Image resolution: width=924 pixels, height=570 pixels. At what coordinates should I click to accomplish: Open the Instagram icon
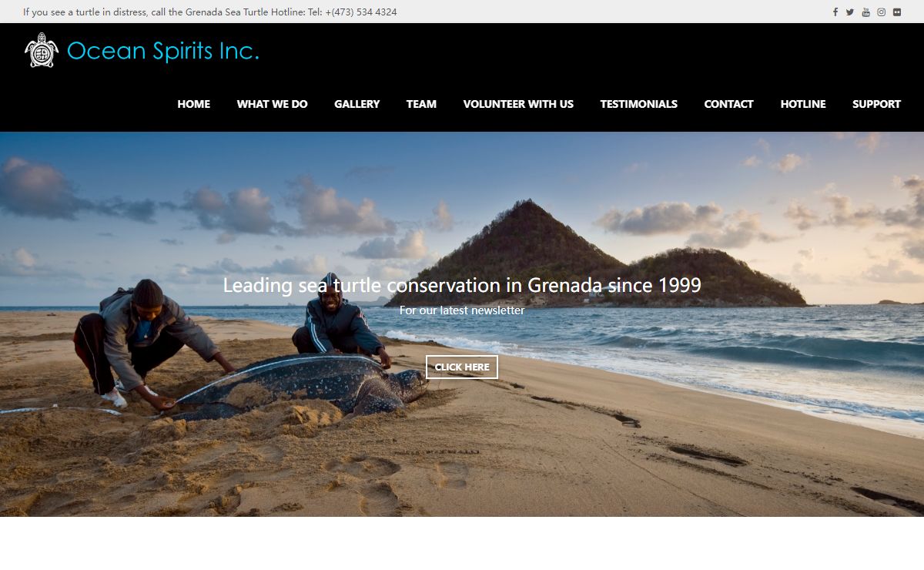(882, 12)
